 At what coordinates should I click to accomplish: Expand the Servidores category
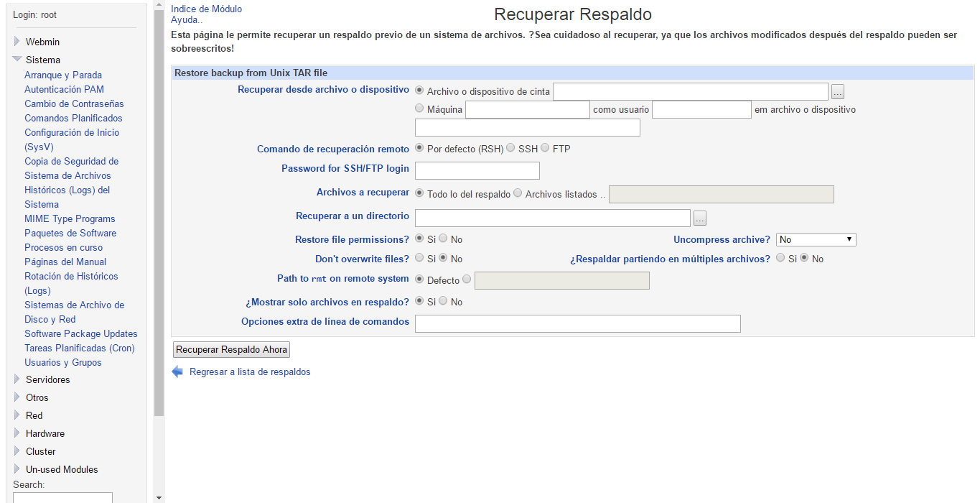17,379
